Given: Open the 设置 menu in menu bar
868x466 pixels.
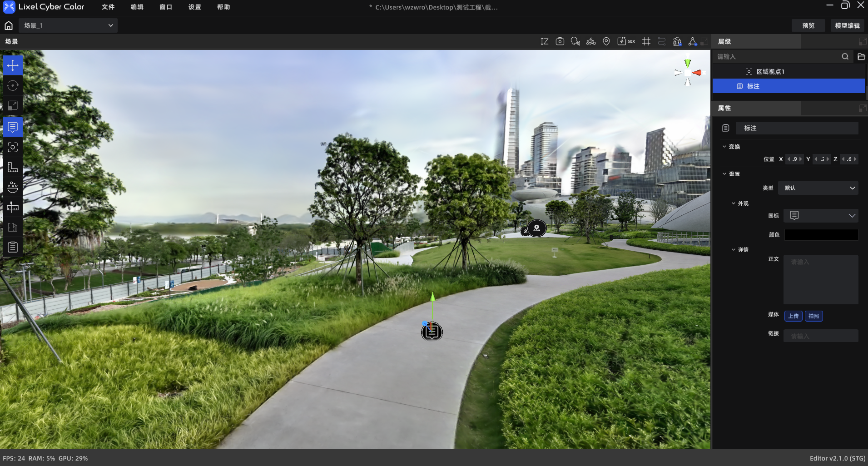Looking at the screenshot, I should (195, 7).
